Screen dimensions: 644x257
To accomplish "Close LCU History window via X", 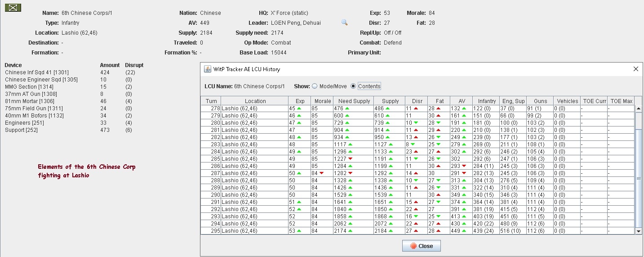I will (635, 69).
